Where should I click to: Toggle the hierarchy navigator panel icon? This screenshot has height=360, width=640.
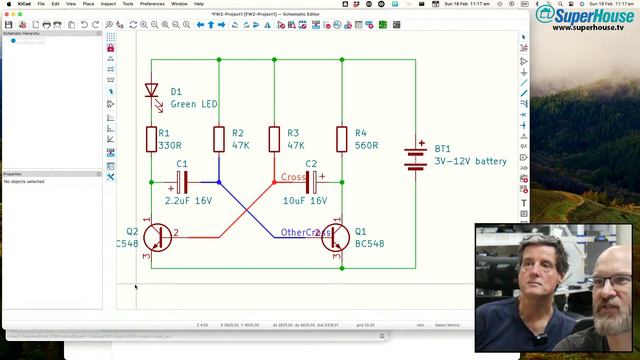(x=111, y=153)
